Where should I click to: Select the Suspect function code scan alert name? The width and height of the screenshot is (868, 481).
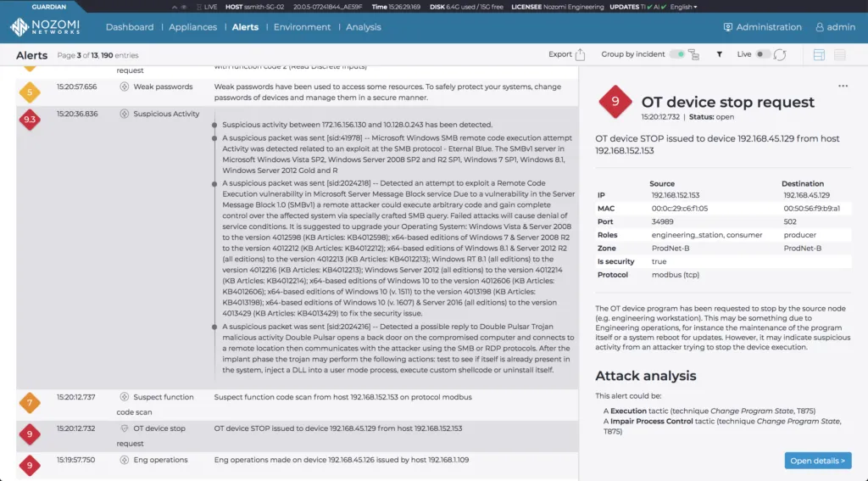[155, 405]
